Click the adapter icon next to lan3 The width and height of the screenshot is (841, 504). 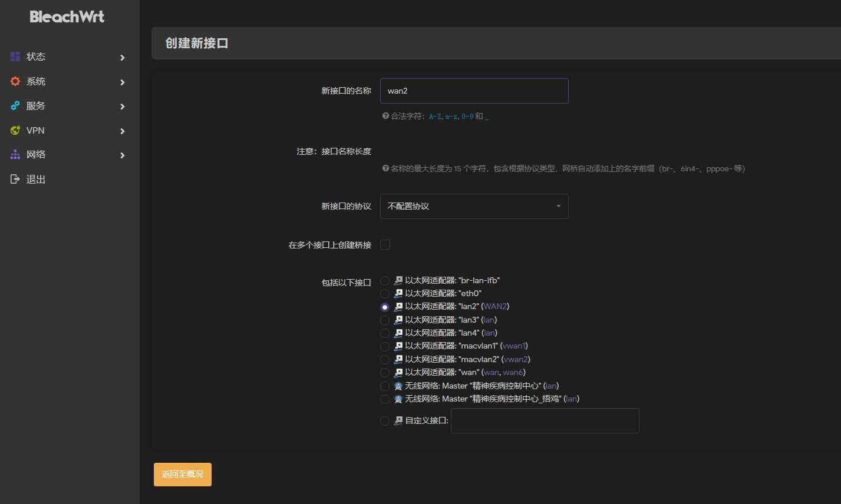[398, 320]
